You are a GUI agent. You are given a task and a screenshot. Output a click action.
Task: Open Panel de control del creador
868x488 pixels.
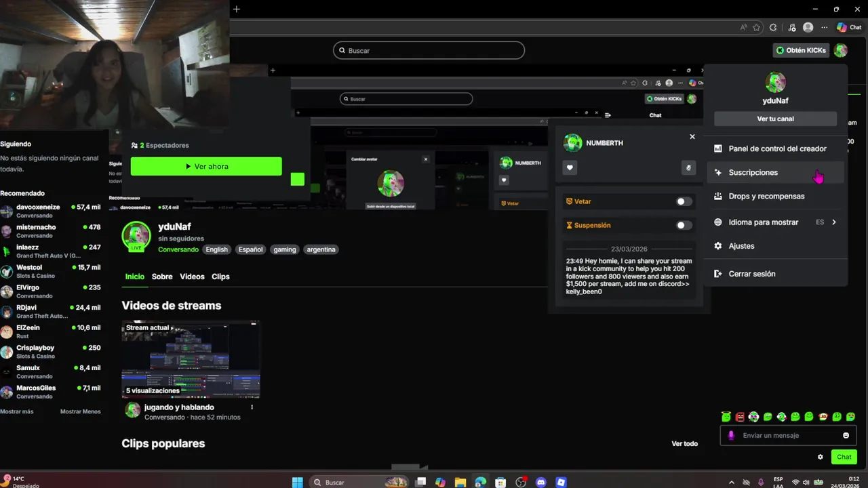click(x=775, y=148)
